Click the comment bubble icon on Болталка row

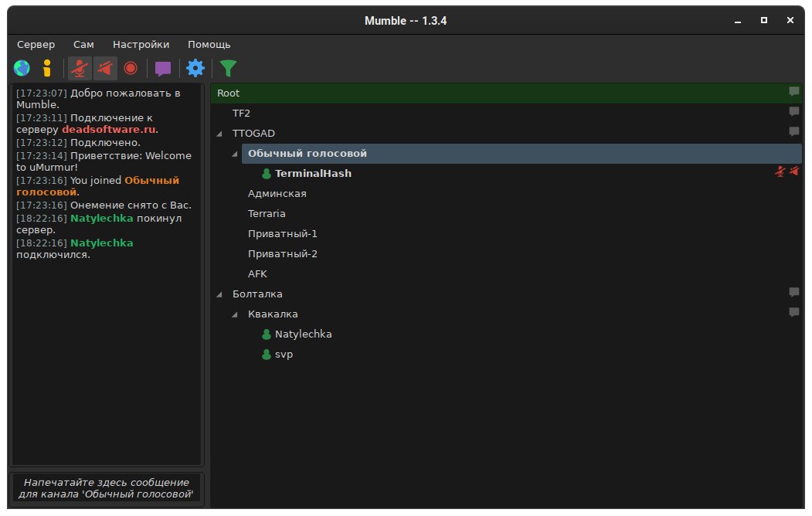tap(794, 293)
